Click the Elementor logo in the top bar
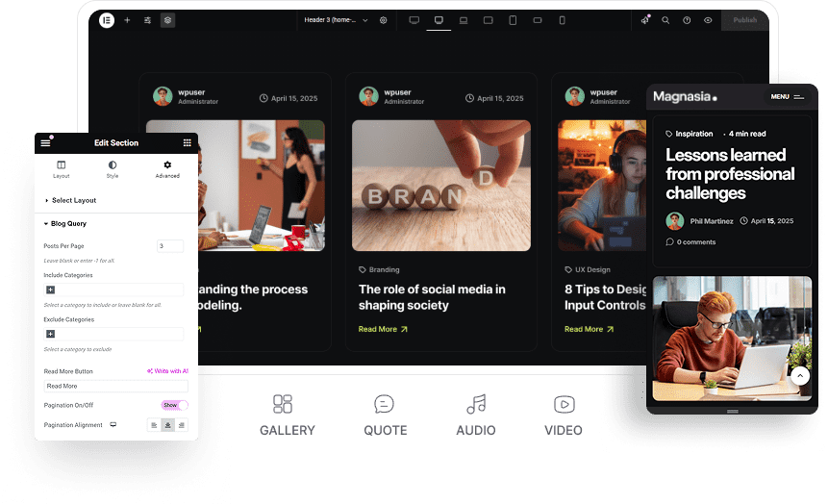The image size is (828, 504). click(x=107, y=20)
